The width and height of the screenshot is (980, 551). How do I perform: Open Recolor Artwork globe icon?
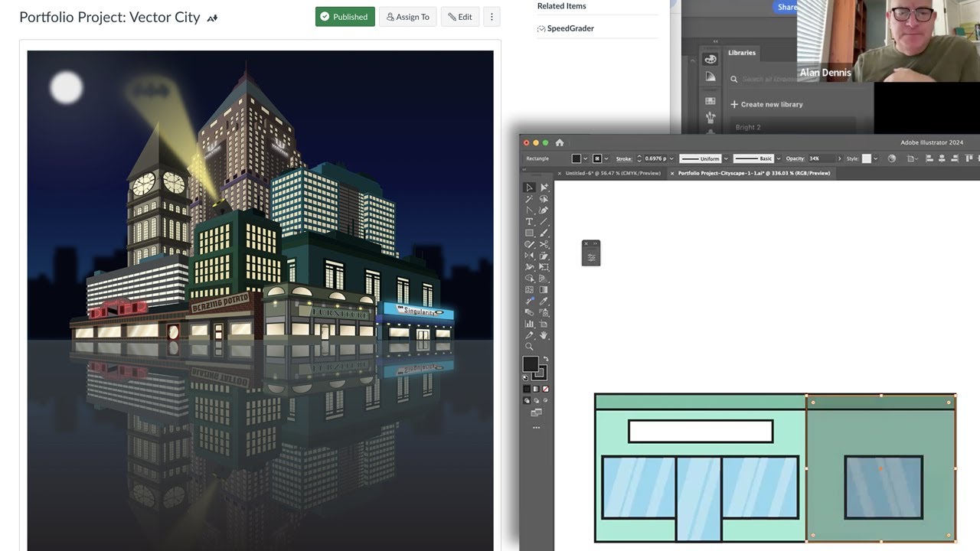pos(892,158)
